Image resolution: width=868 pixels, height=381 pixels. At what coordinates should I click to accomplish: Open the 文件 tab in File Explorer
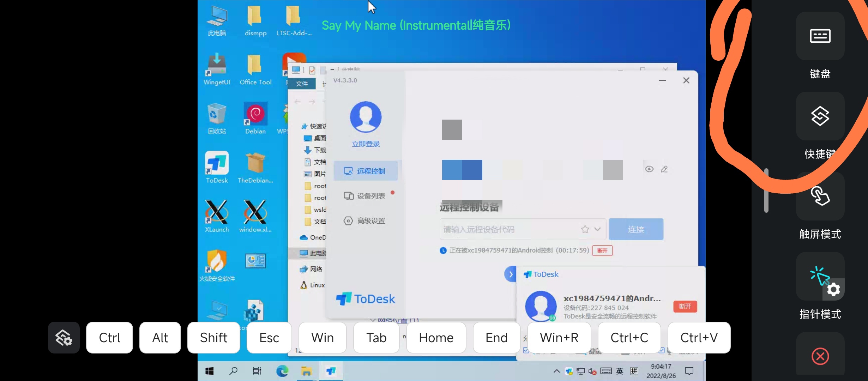tap(302, 84)
